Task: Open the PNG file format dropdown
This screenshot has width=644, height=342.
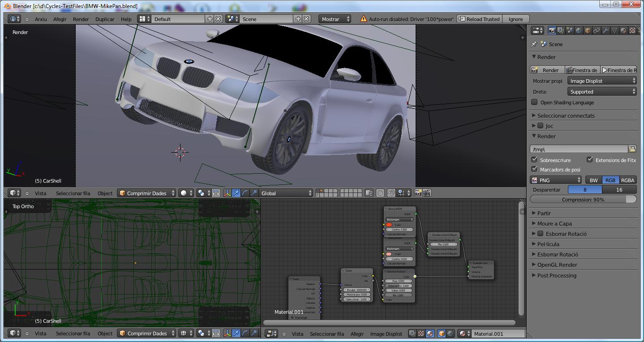Action: click(556, 180)
